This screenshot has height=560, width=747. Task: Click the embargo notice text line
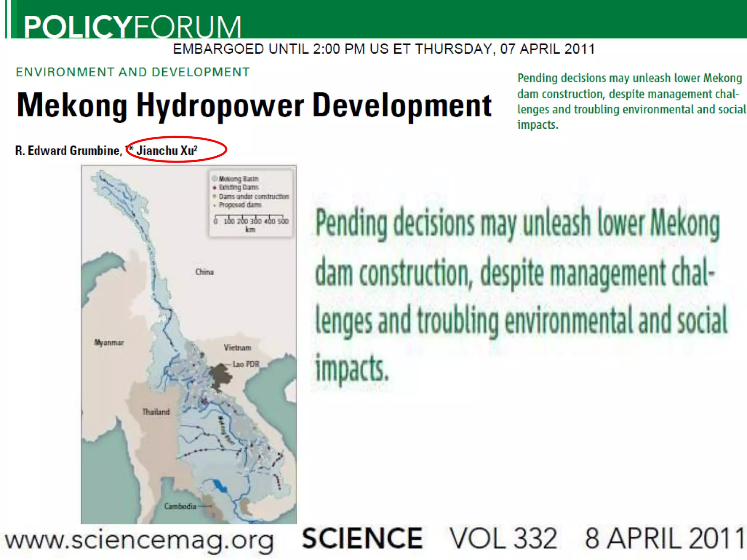point(384,49)
